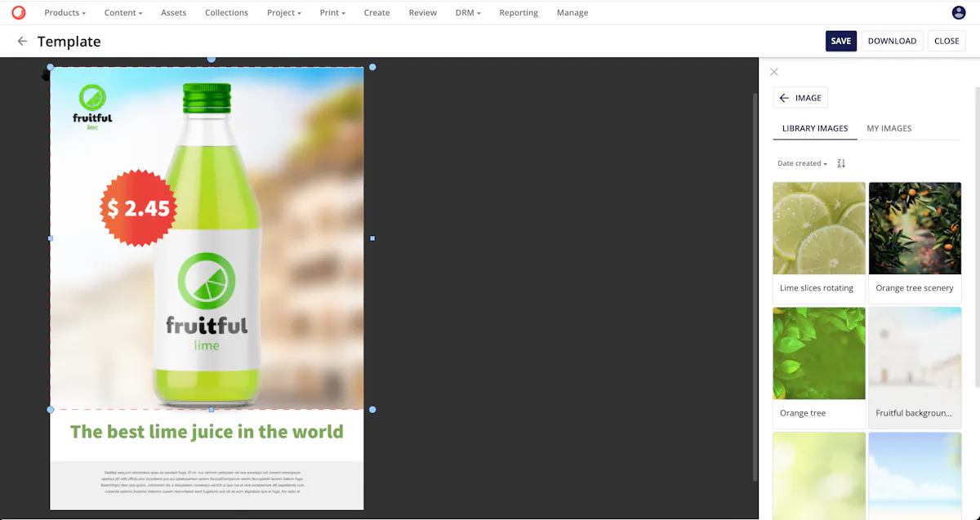Choose the unlabeled blue sky thumbnail

(x=915, y=475)
